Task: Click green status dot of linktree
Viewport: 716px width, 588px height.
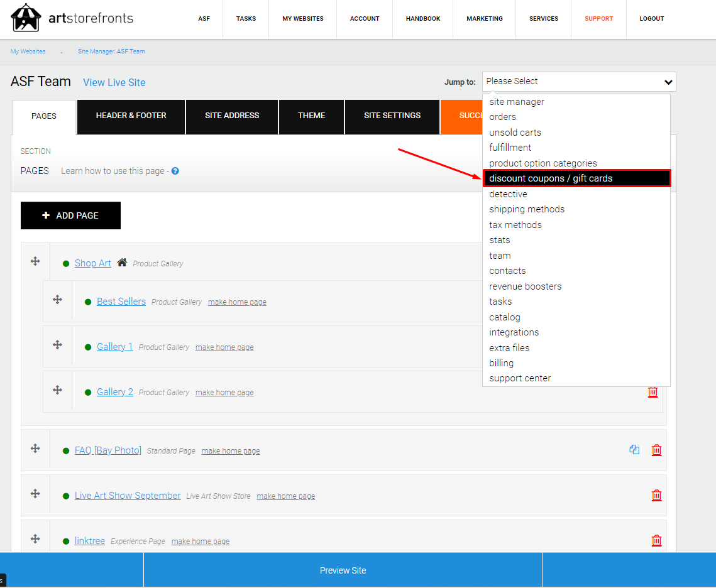Action: (66, 541)
